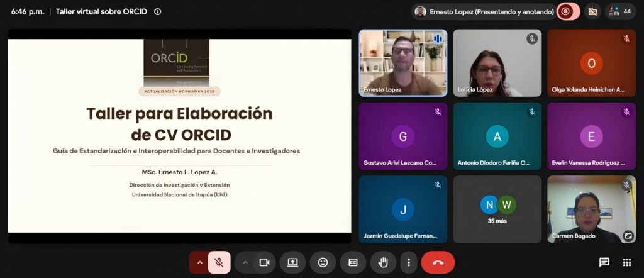Click avatar O on Olga Yolanda tile

[591, 64]
